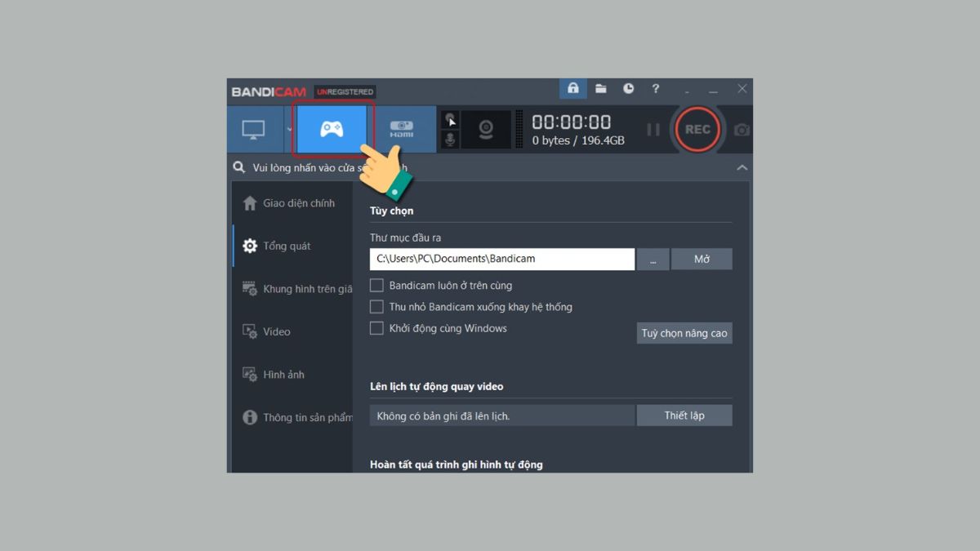Click the lock icon in title bar
Image resolution: width=980 pixels, height=551 pixels.
pos(573,89)
